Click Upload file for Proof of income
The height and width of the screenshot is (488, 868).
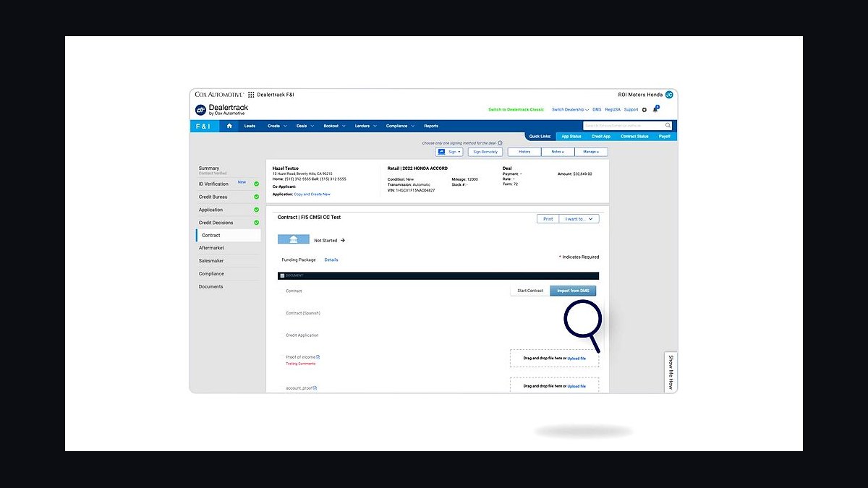[x=576, y=359]
